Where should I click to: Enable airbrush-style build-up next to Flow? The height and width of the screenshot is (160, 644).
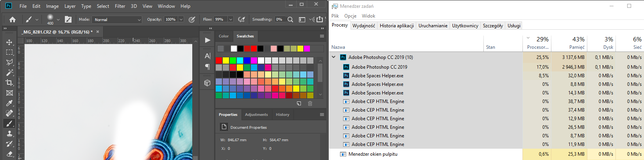[x=241, y=20]
